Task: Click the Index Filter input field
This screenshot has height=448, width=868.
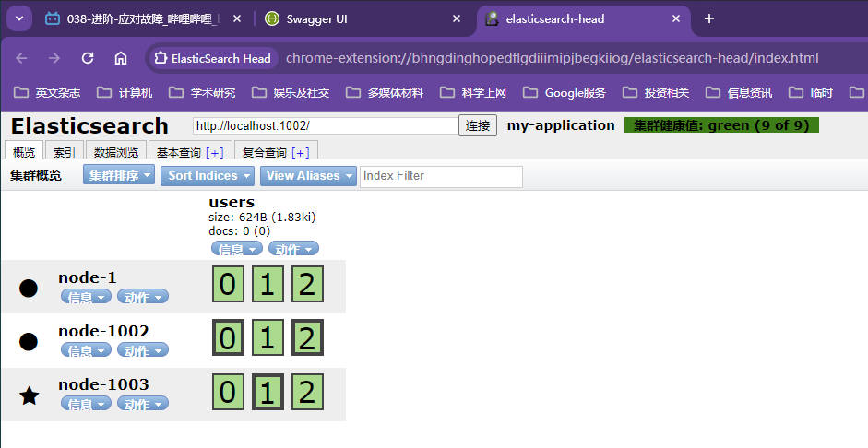Action: tap(441, 176)
